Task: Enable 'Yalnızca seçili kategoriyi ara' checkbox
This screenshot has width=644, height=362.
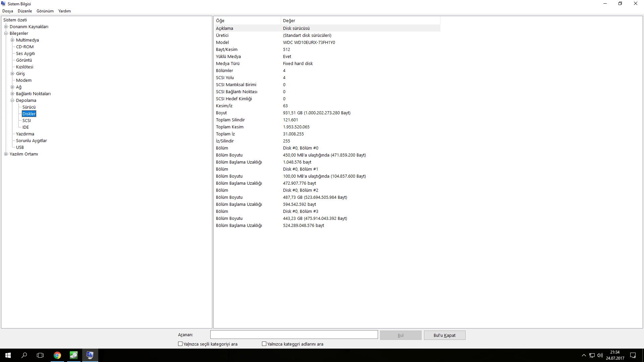Action: 180,344
